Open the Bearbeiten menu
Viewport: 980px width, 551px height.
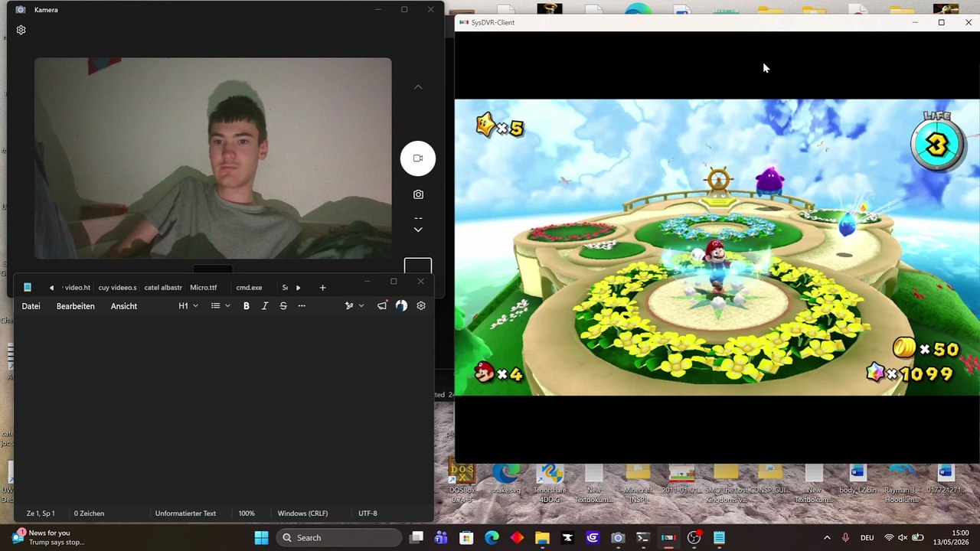pyautogui.click(x=76, y=306)
